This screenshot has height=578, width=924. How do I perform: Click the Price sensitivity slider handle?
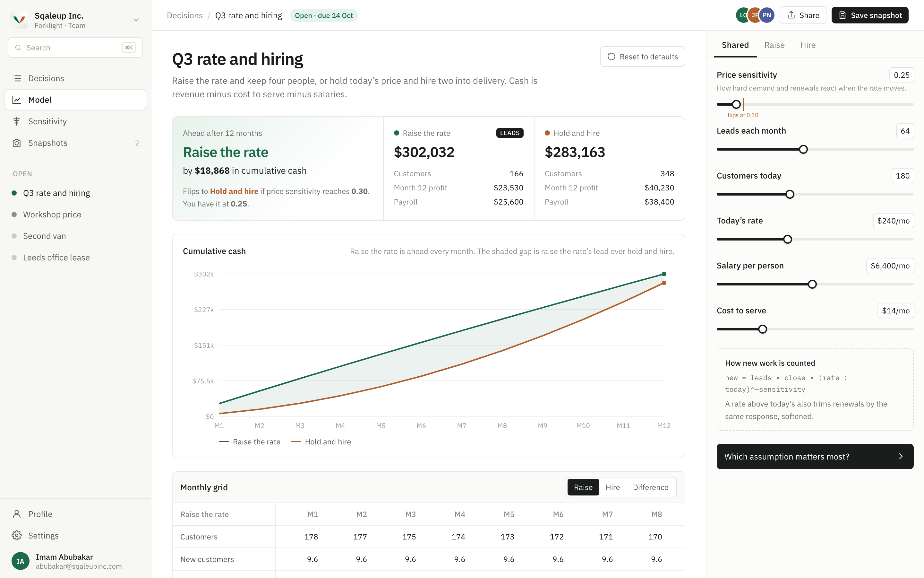(x=736, y=104)
